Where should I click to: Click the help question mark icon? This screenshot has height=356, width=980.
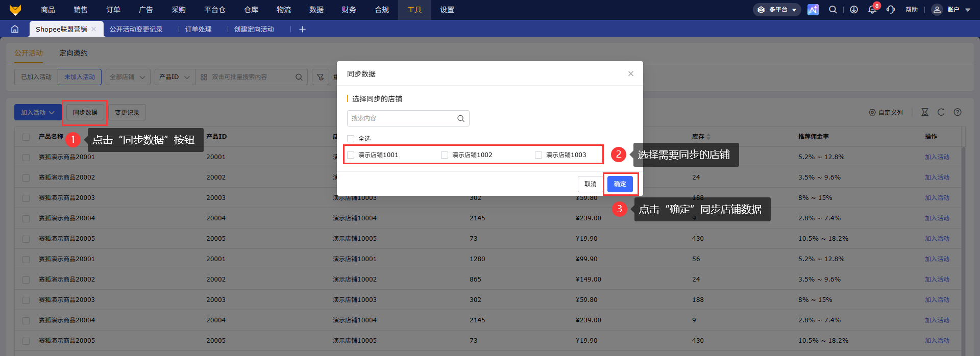[x=958, y=112]
